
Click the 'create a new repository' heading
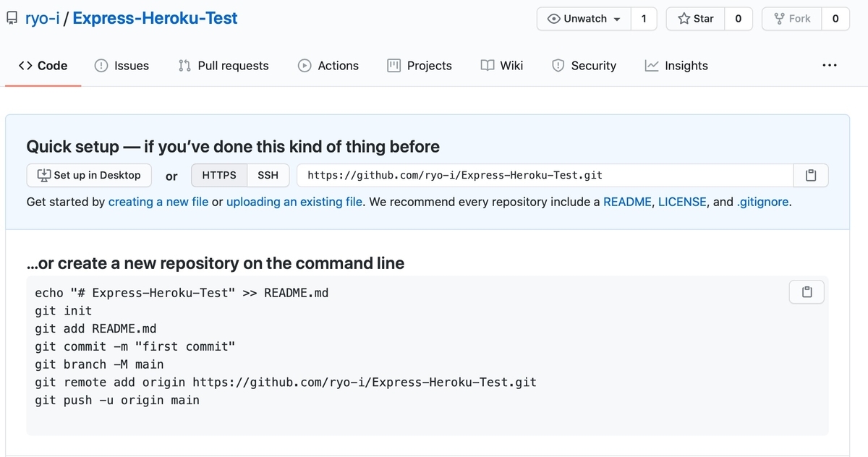tap(216, 263)
